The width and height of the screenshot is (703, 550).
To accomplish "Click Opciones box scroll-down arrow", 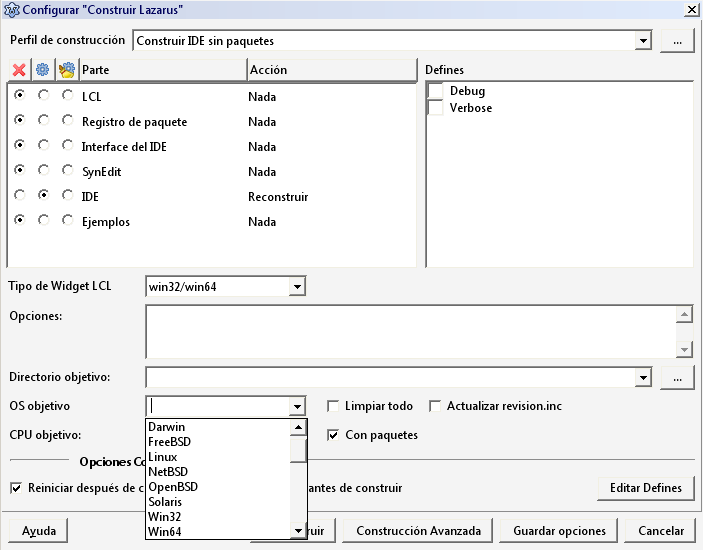I will [684, 349].
